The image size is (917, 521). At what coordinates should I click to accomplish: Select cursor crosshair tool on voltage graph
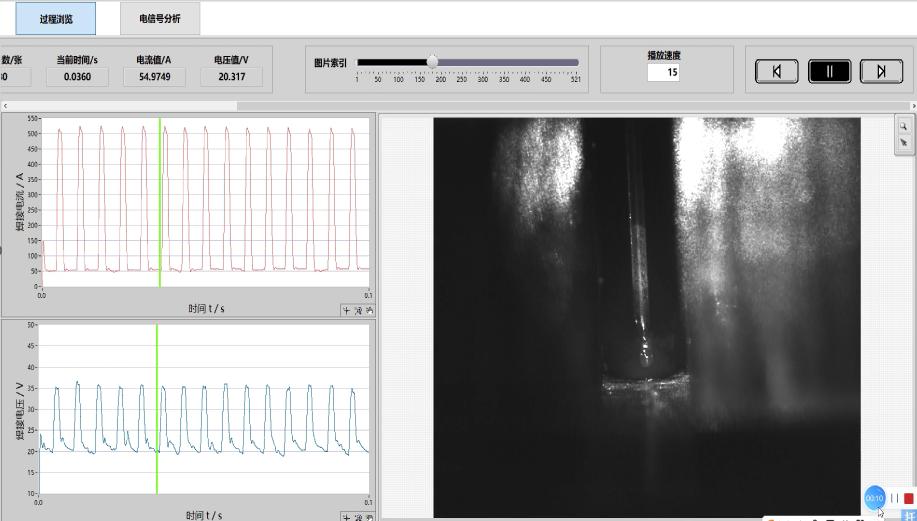pos(346,517)
